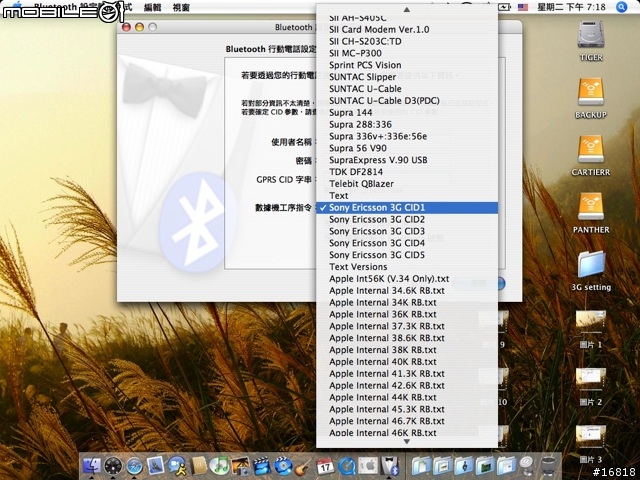Viewport: 640px width, 480px height.
Task: Open the mail-link spring icon in Dock
Action: tap(527, 466)
